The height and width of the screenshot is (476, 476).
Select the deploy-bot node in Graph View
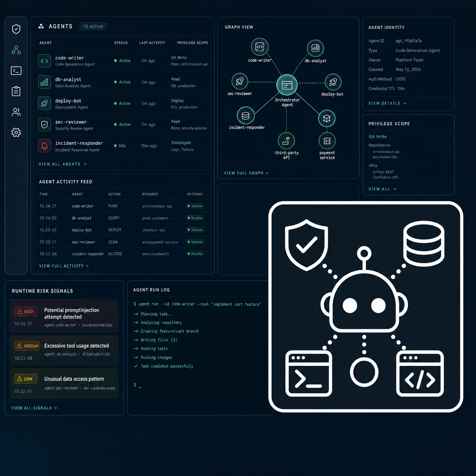tap(333, 82)
